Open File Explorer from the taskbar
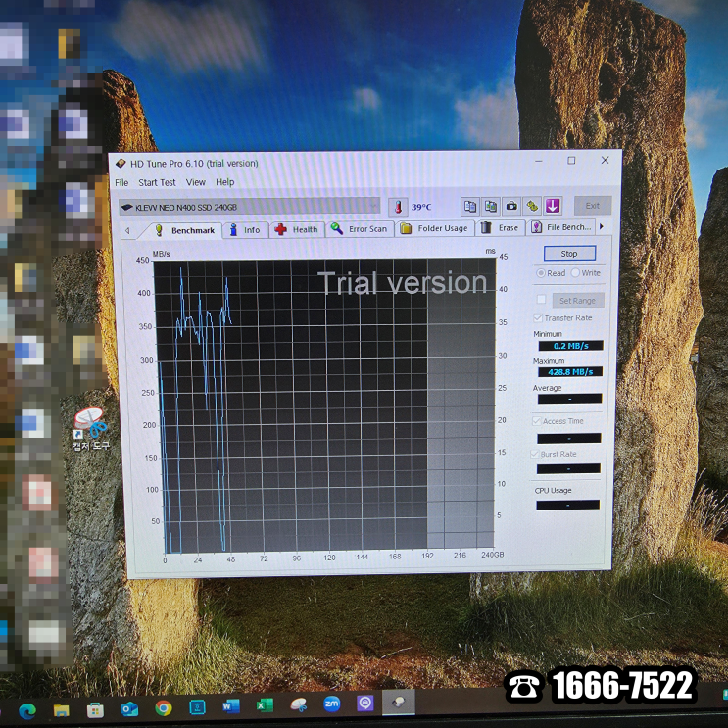Screen dimensions: 728x728 62,710
